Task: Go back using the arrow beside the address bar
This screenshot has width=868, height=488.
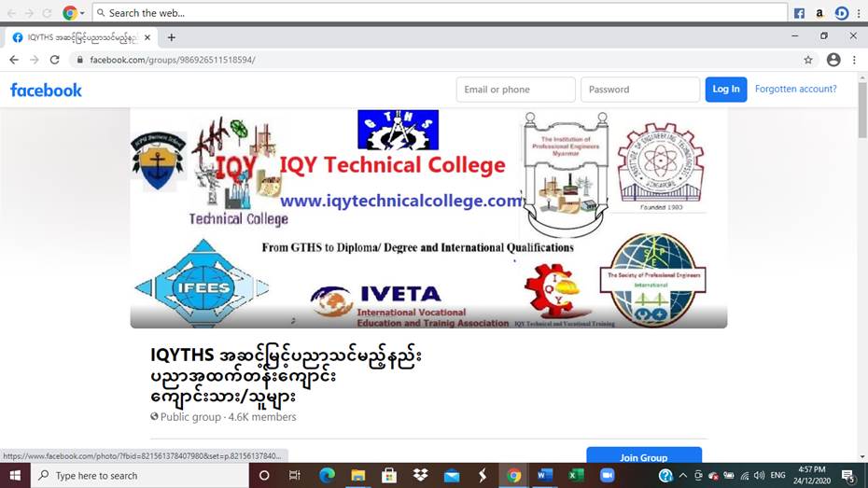Action: (14, 60)
